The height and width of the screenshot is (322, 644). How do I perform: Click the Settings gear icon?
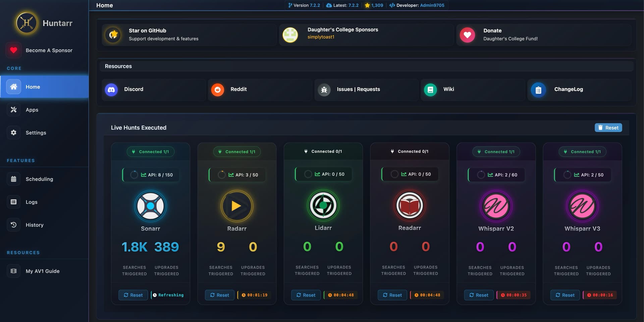click(x=13, y=133)
